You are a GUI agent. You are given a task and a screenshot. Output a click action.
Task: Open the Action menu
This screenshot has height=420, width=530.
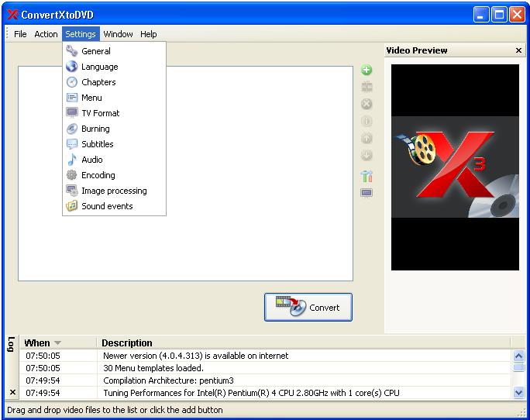tap(46, 34)
